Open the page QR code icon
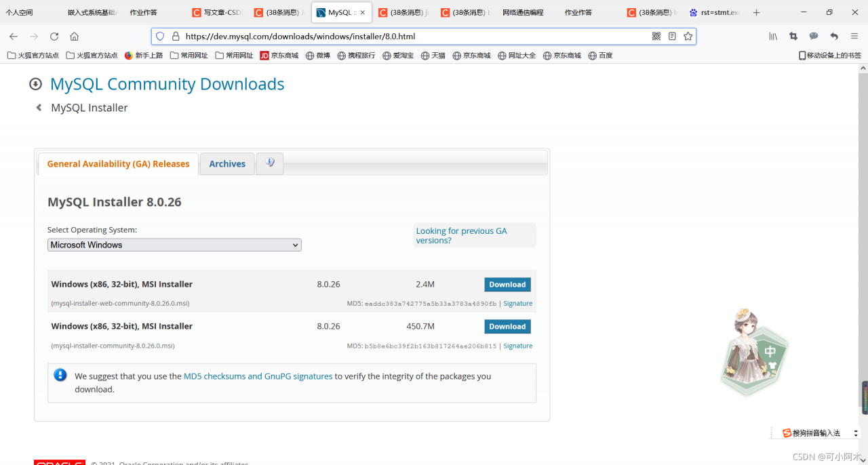The height and width of the screenshot is (465, 868). [x=656, y=37]
